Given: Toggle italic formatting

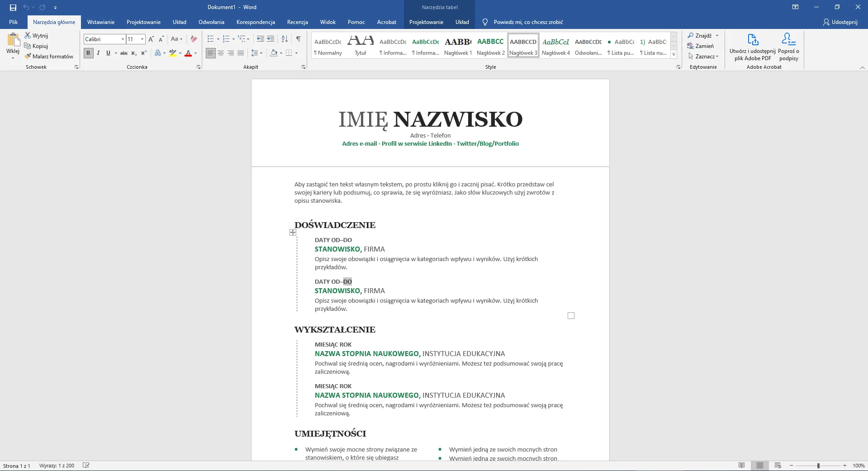Looking at the screenshot, I should [98, 53].
